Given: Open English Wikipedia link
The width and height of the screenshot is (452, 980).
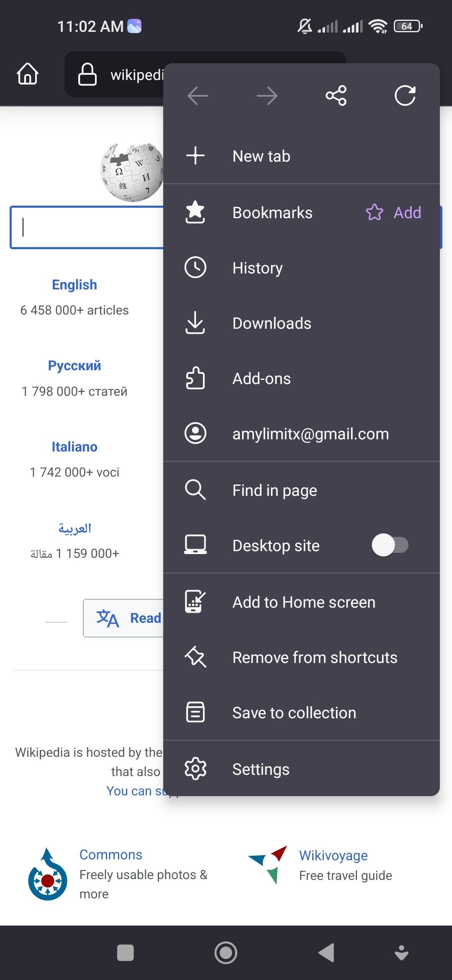Looking at the screenshot, I should tap(74, 285).
